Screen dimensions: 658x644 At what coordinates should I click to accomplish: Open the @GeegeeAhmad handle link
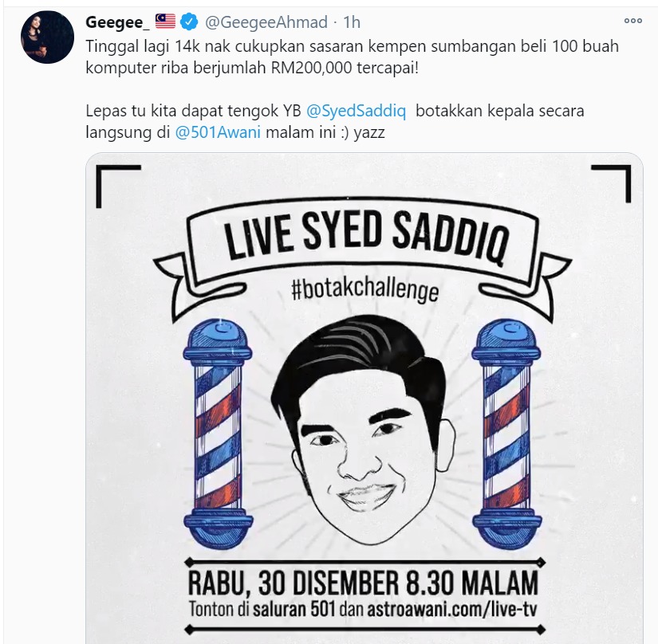(x=266, y=22)
